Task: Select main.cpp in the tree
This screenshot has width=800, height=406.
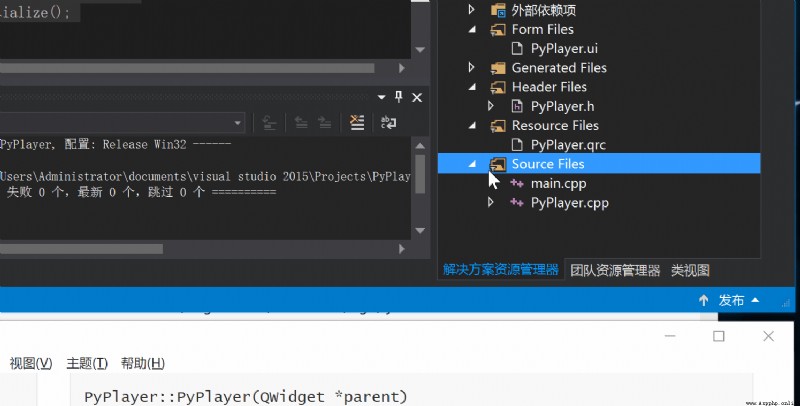Action: (x=558, y=184)
